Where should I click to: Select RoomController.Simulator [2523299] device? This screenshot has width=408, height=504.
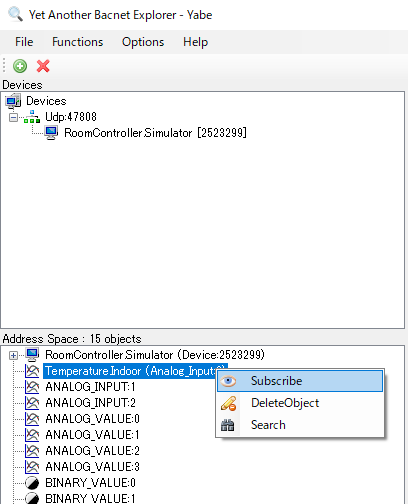click(155, 133)
